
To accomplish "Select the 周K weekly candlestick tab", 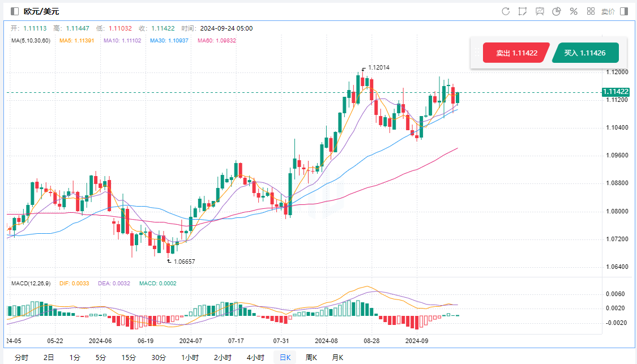I will click(x=311, y=357).
